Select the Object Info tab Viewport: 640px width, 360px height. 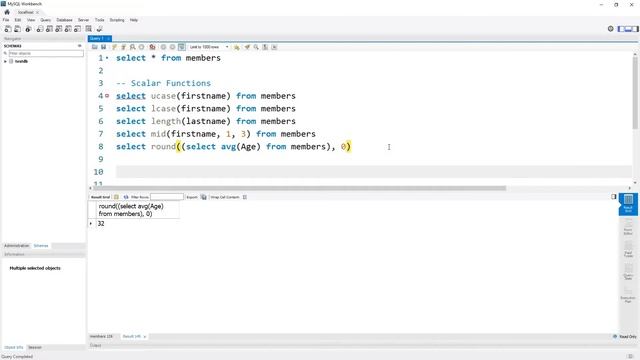pyautogui.click(x=14, y=347)
